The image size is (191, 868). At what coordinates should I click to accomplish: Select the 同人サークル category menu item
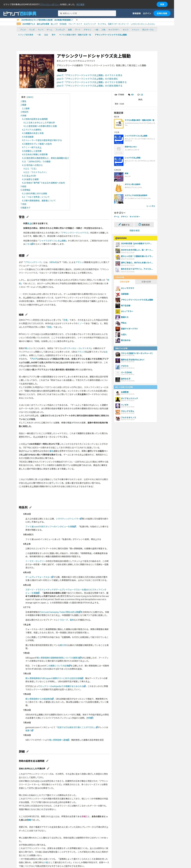pyautogui.click(x=148, y=30)
